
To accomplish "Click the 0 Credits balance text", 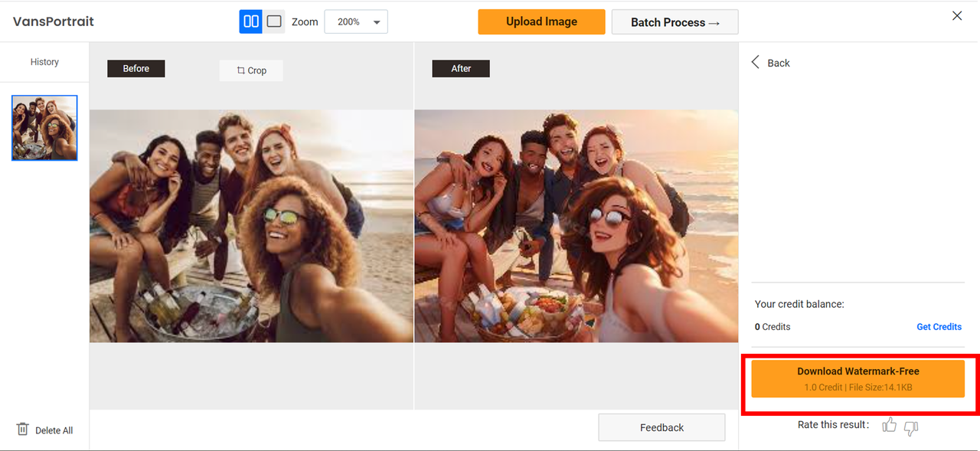I will pos(773,327).
